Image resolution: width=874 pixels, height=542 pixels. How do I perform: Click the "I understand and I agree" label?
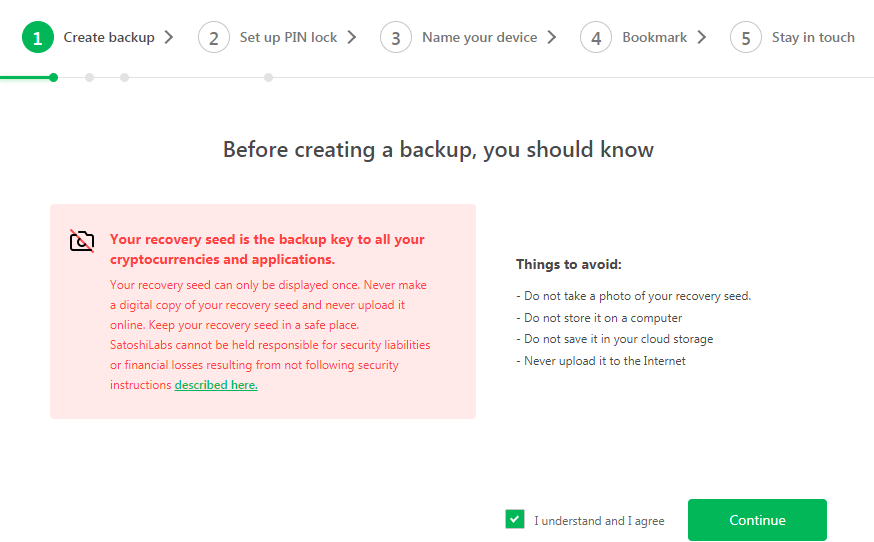pos(598,521)
